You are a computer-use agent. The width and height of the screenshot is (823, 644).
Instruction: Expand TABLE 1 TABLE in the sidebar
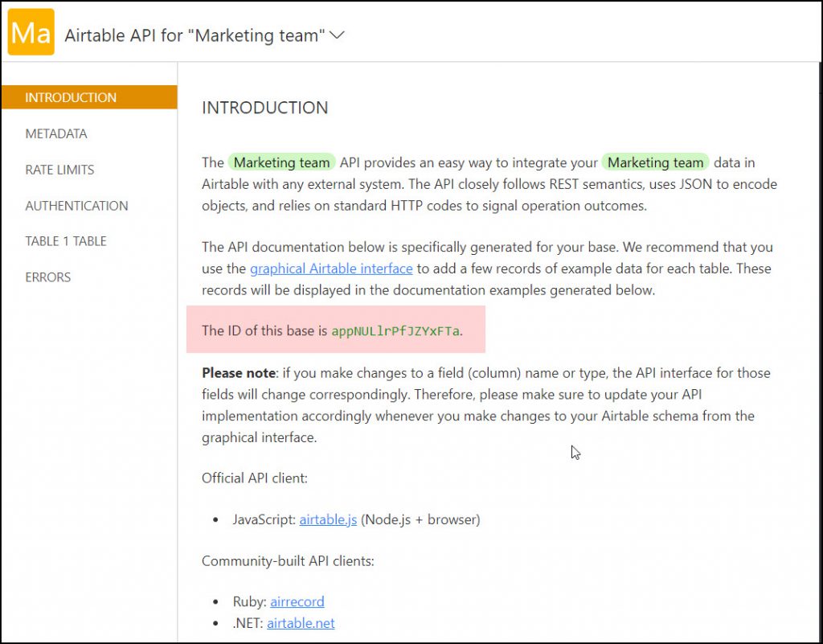66,241
